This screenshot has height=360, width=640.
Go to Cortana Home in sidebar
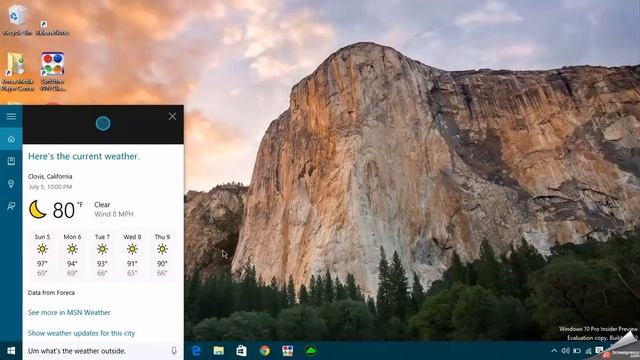11,139
